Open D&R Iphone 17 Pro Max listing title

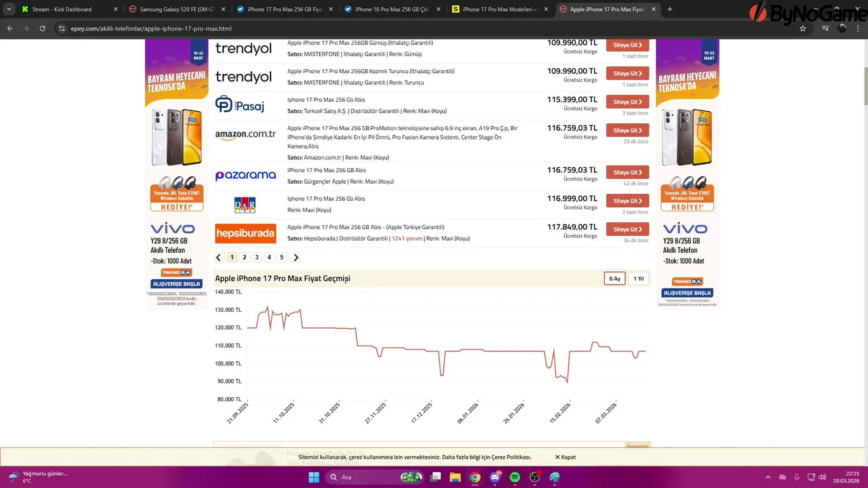coord(326,199)
